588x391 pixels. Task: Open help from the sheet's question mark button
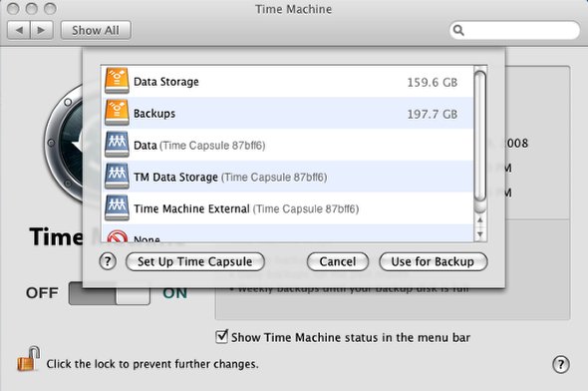click(x=108, y=261)
